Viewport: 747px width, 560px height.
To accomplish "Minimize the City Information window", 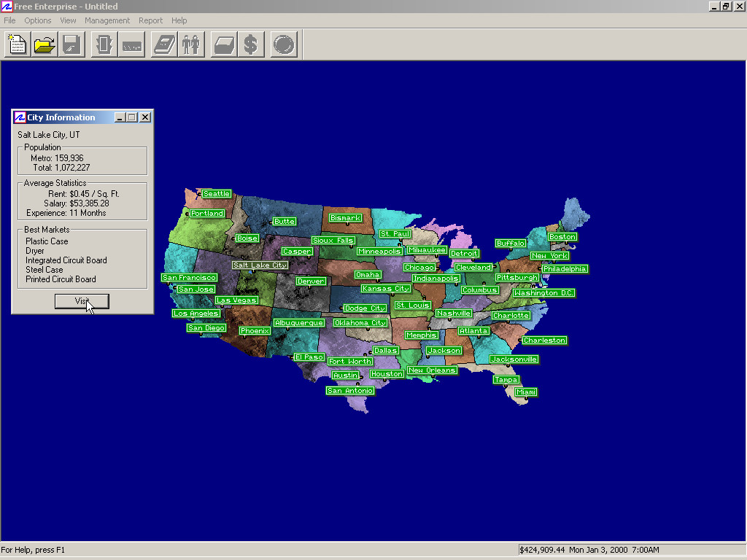I will pyautogui.click(x=120, y=117).
